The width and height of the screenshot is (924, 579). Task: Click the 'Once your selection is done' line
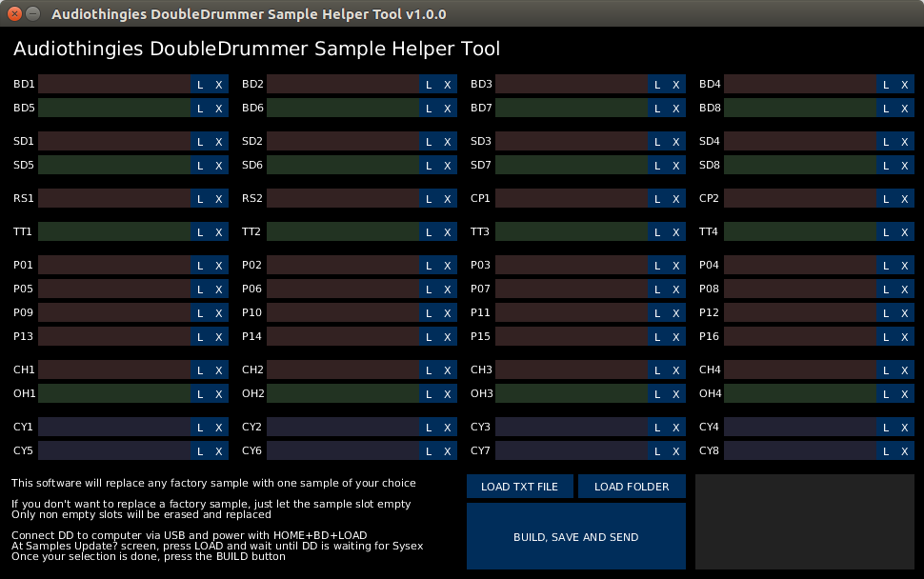tap(149, 556)
